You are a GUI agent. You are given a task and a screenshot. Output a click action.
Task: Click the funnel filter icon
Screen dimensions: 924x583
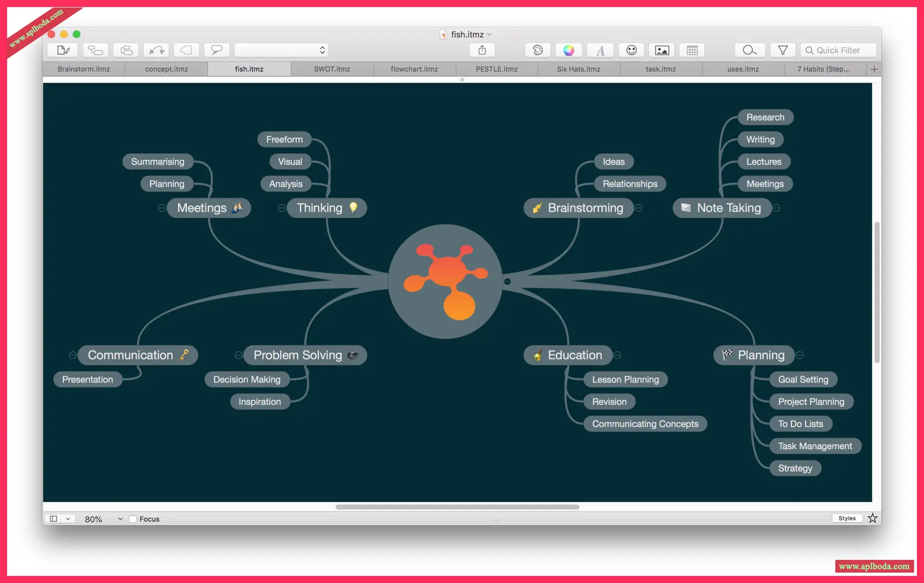pyautogui.click(x=782, y=50)
